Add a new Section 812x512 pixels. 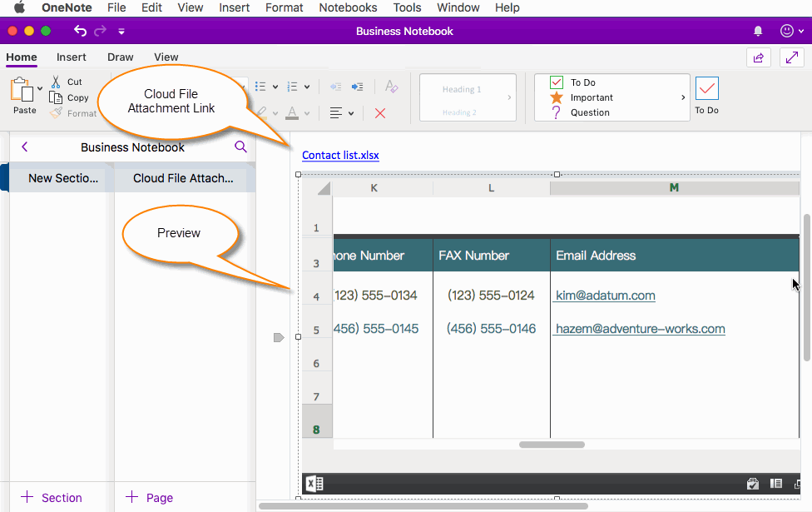tap(52, 498)
